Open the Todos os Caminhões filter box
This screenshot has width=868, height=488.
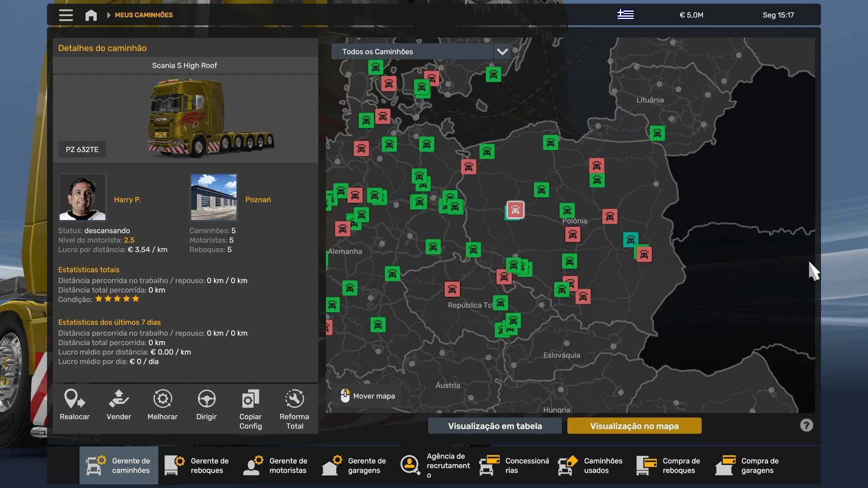click(411, 52)
